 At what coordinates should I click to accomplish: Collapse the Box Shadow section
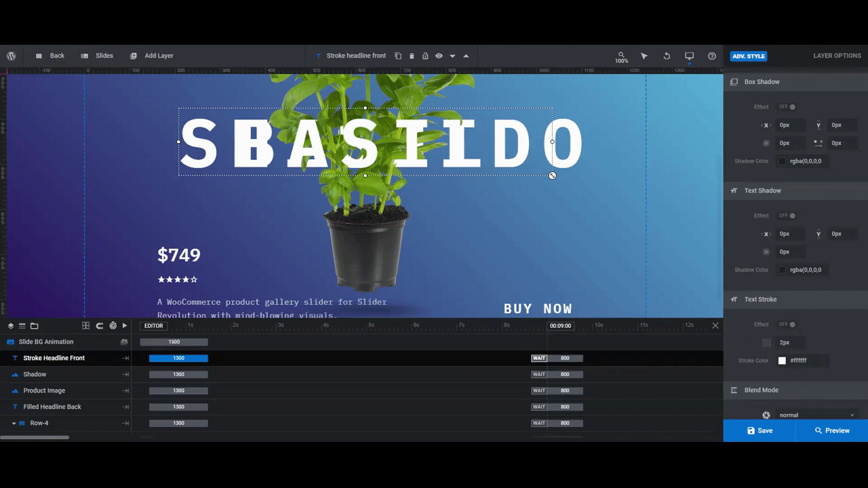795,81
